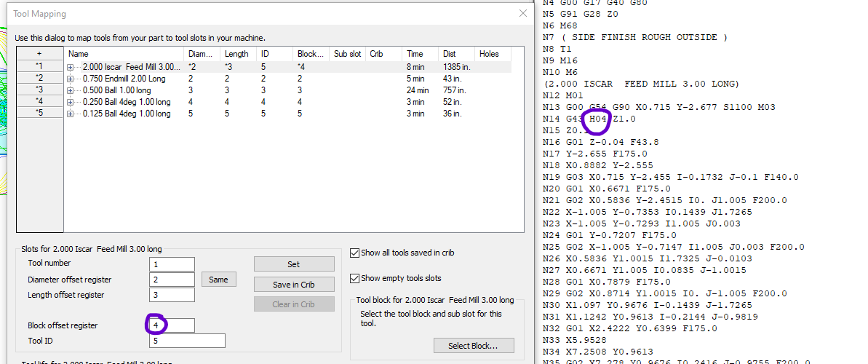This screenshot has width=868, height=364.
Task: Click the Save in Crib button
Action: click(294, 284)
